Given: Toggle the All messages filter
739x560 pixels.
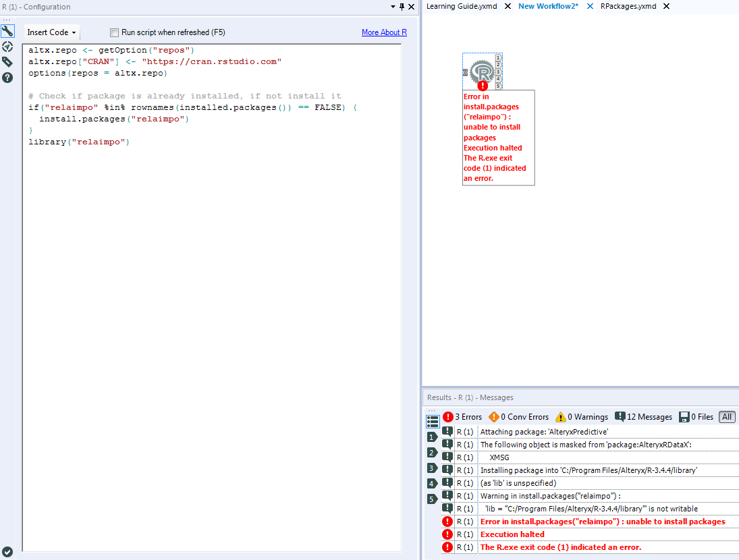Looking at the screenshot, I should coord(727,416).
